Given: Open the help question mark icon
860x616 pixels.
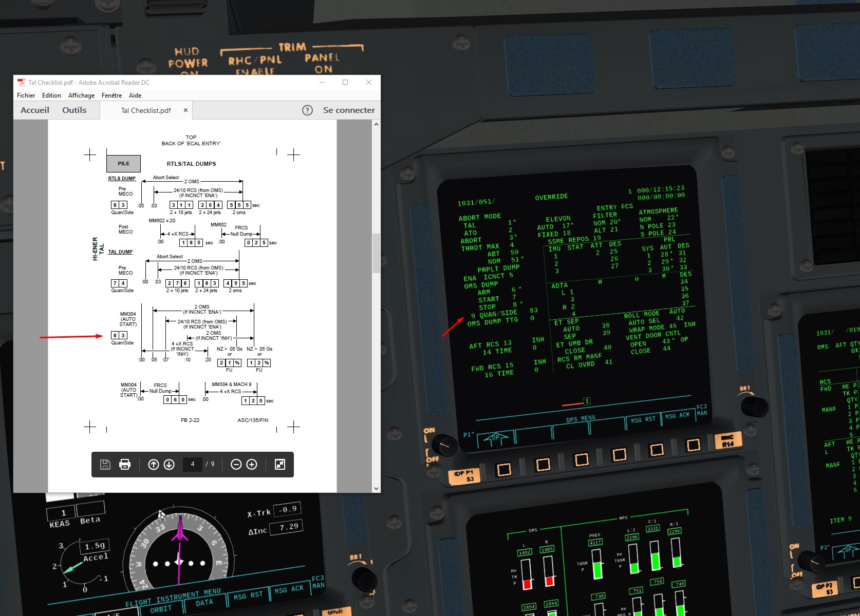Looking at the screenshot, I should pos(307,110).
